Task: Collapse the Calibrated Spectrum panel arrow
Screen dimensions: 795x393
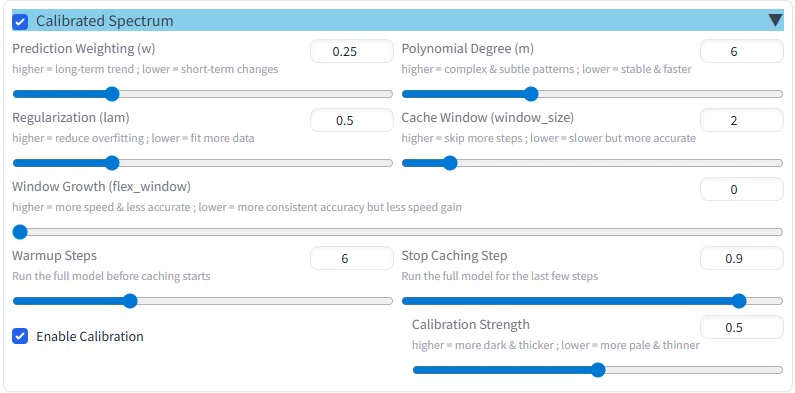Action: coord(775,20)
